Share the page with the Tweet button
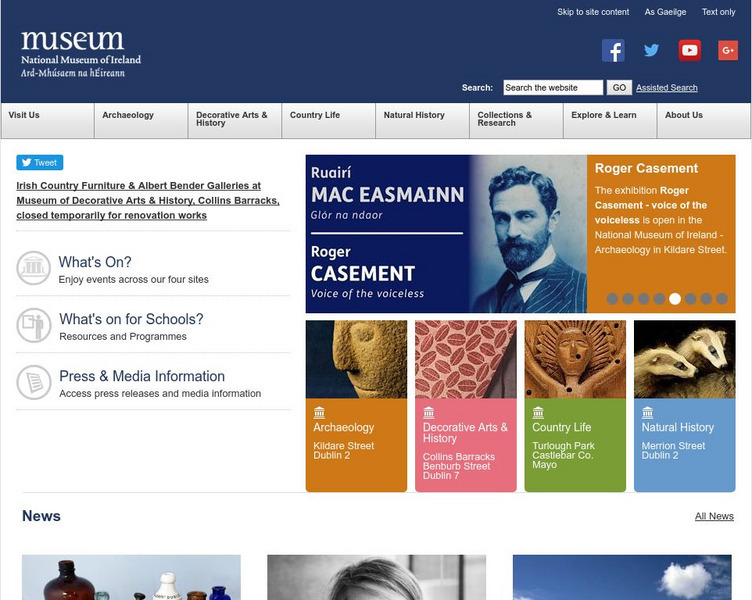The height and width of the screenshot is (600, 752). click(x=40, y=163)
